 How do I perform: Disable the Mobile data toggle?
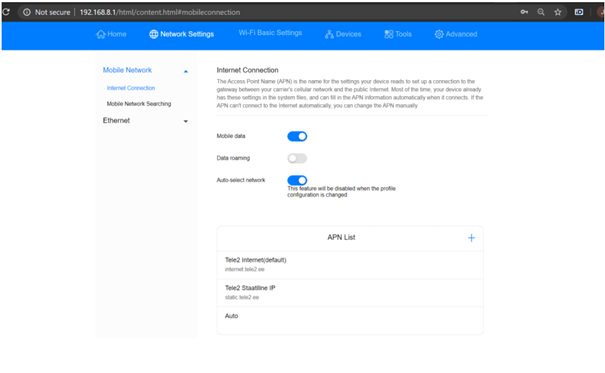[x=297, y=137]
